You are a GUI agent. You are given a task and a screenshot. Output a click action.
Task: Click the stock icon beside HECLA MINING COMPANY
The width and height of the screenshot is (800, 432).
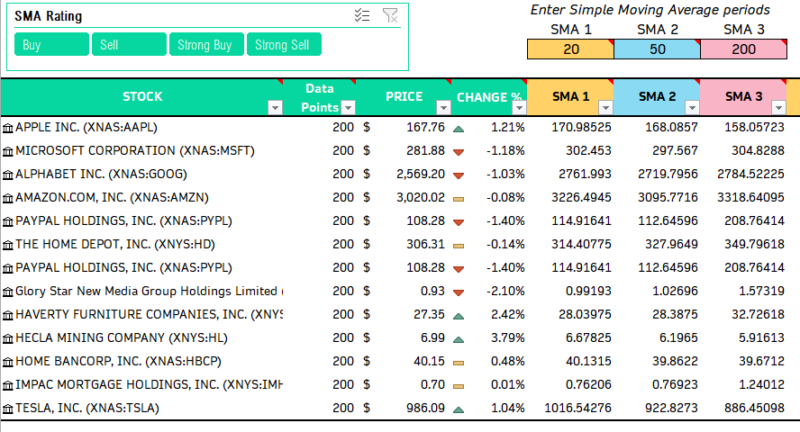(8, 339)
